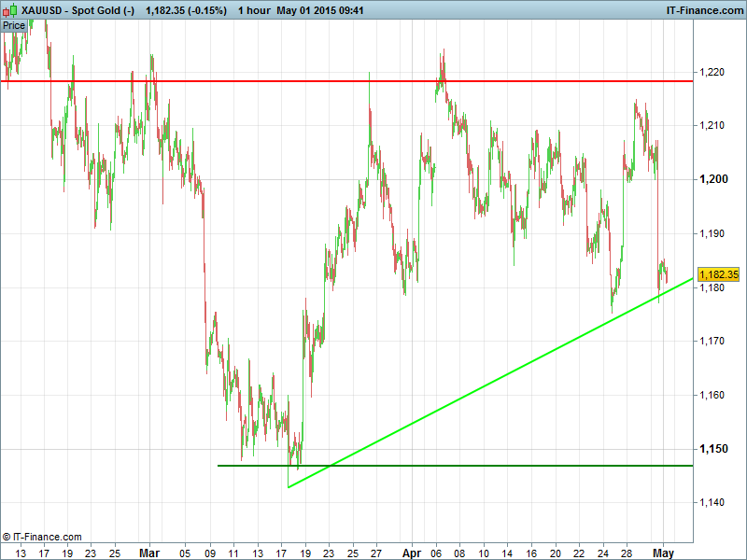Click the 1,140 price axis label
Screen dimensions: 747x560
713,503
